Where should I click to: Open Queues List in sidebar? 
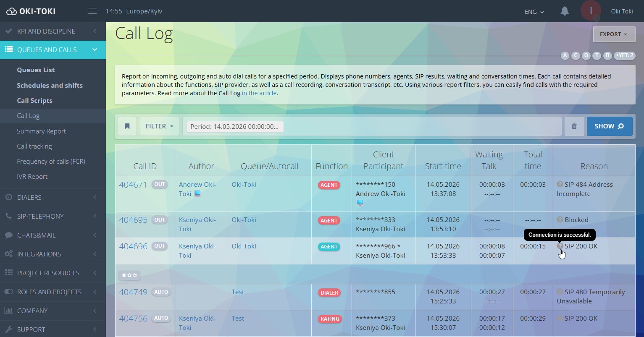36,70
